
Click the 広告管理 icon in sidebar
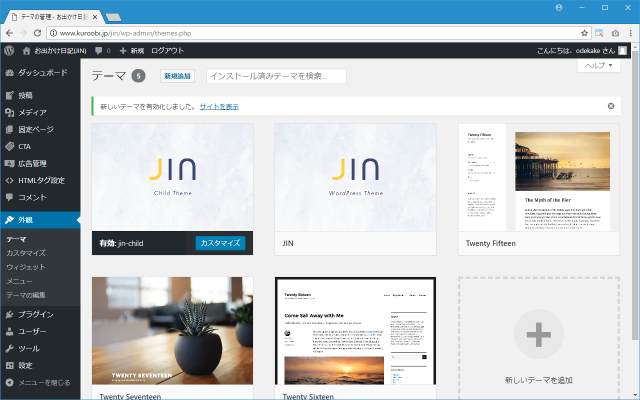[10, 164]
